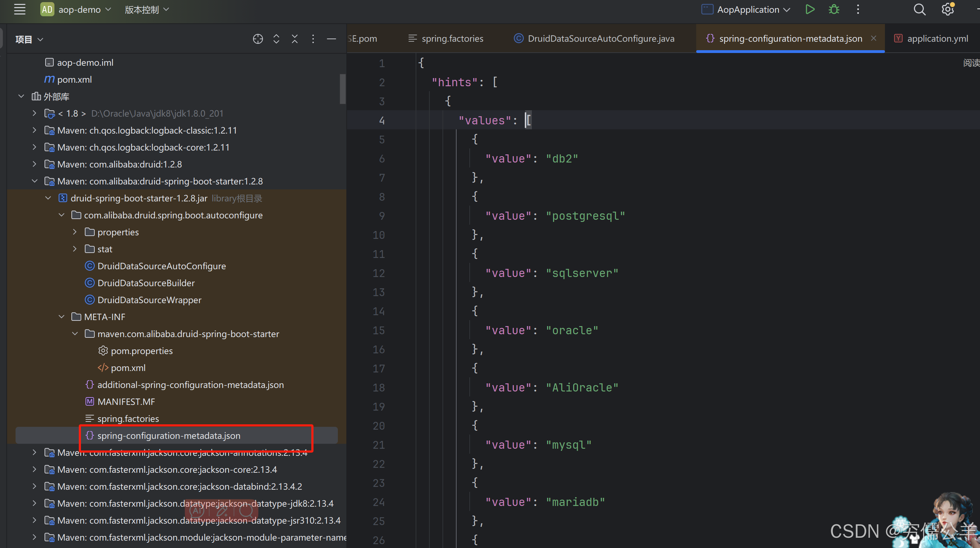Image resolution: width=980 pixels, height=548 pixels.
Task: Open DruidDataSourceBuilder class in tree
Action: (146, 283)
